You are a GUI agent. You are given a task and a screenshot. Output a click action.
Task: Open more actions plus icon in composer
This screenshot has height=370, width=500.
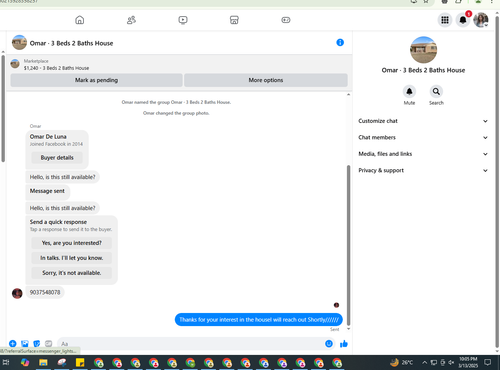pos(13,343)
